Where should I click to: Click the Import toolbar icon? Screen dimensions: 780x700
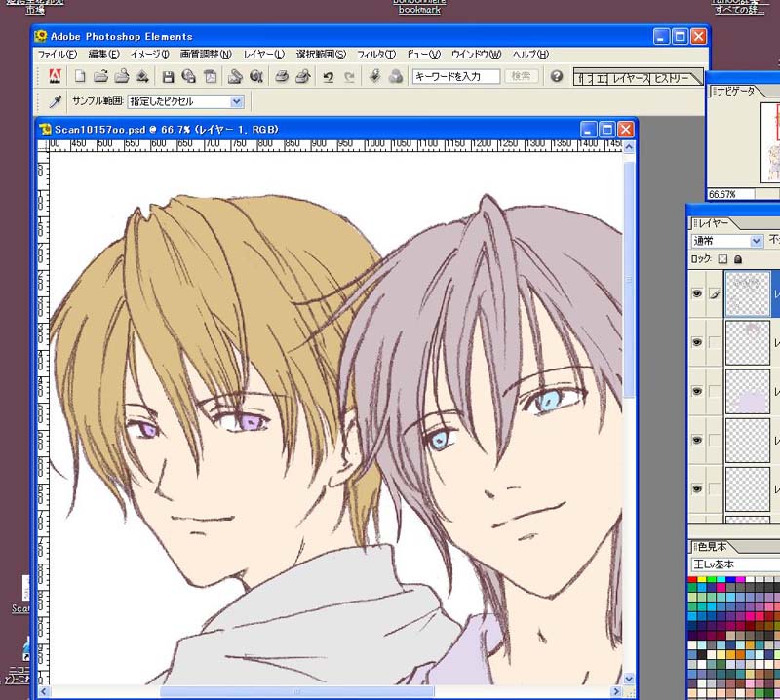[142, 77]
